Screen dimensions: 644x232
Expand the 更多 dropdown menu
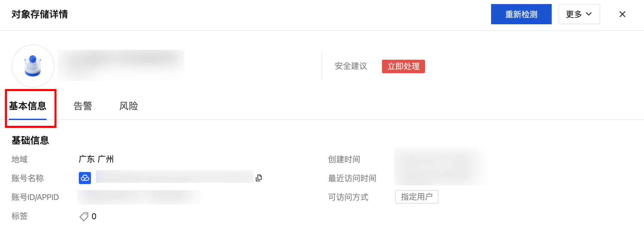click(x=579, y=14)
